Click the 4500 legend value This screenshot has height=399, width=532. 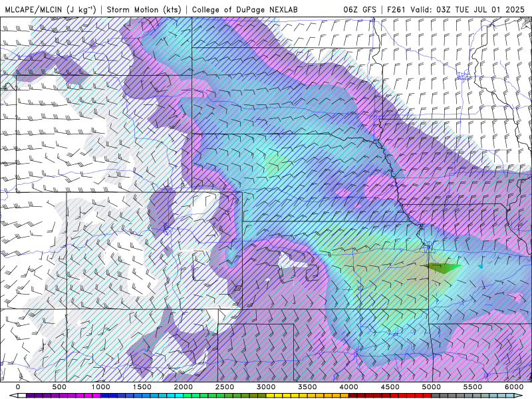tap(390, 387)
